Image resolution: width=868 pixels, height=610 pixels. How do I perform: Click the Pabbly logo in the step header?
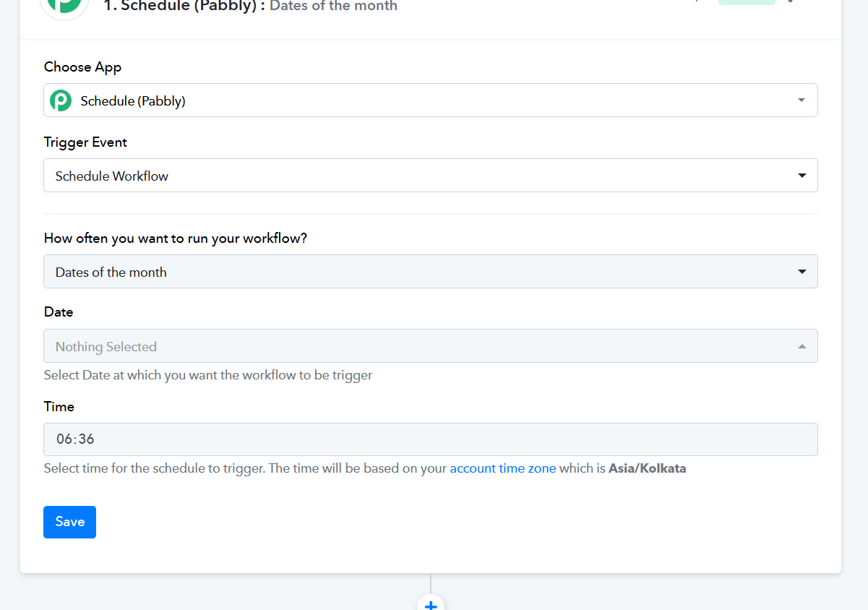tap(65, 6)
